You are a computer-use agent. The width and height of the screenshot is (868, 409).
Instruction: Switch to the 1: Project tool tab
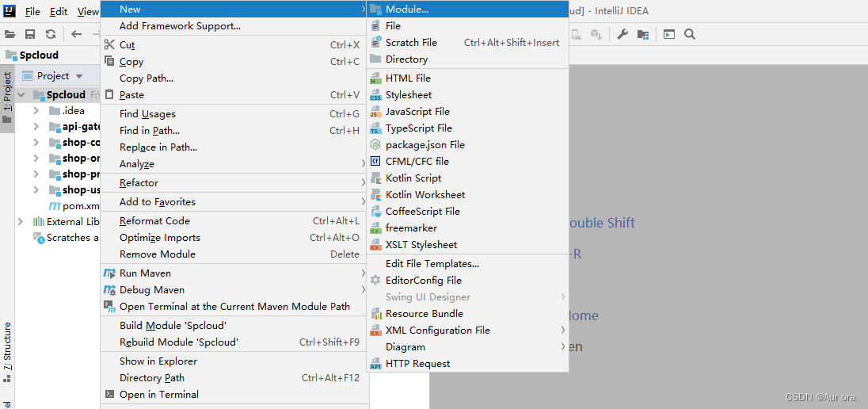[7, 98]
